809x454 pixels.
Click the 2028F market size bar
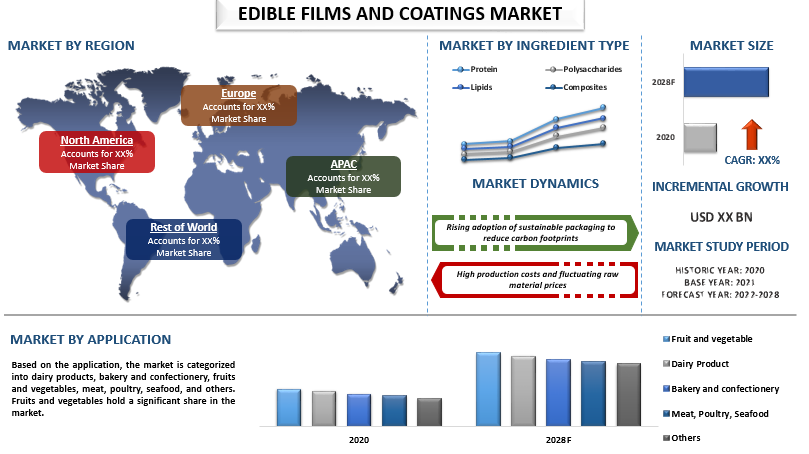coord(726,82)
